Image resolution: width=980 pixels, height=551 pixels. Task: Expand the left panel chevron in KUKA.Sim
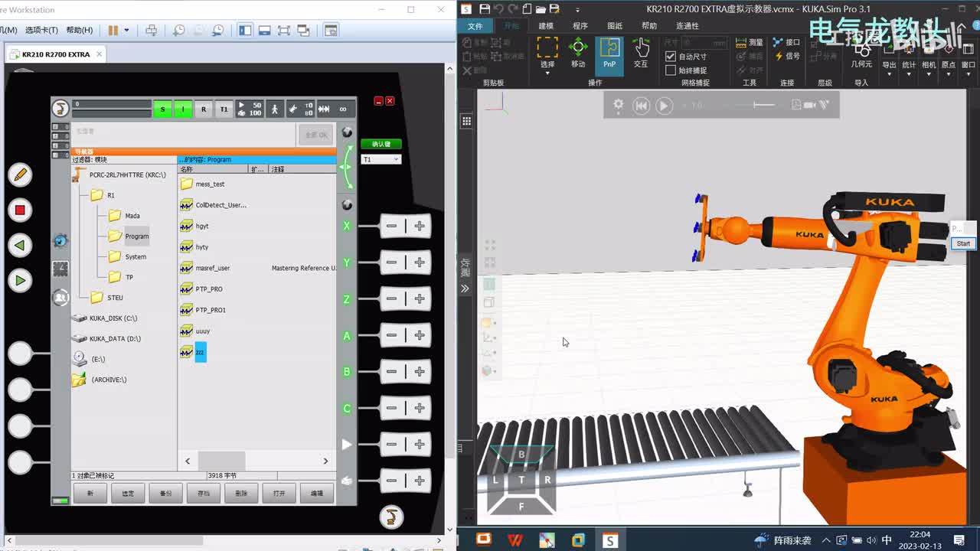(465, 289)
